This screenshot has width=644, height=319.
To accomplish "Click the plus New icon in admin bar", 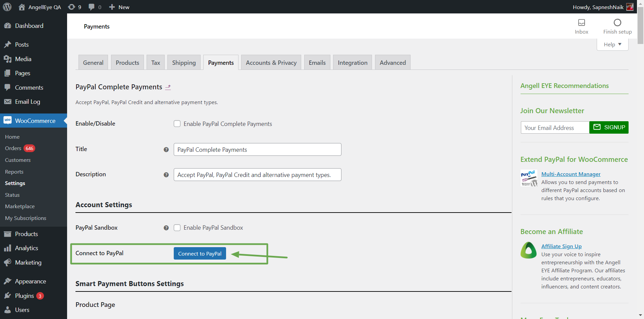I will (112, 7).
